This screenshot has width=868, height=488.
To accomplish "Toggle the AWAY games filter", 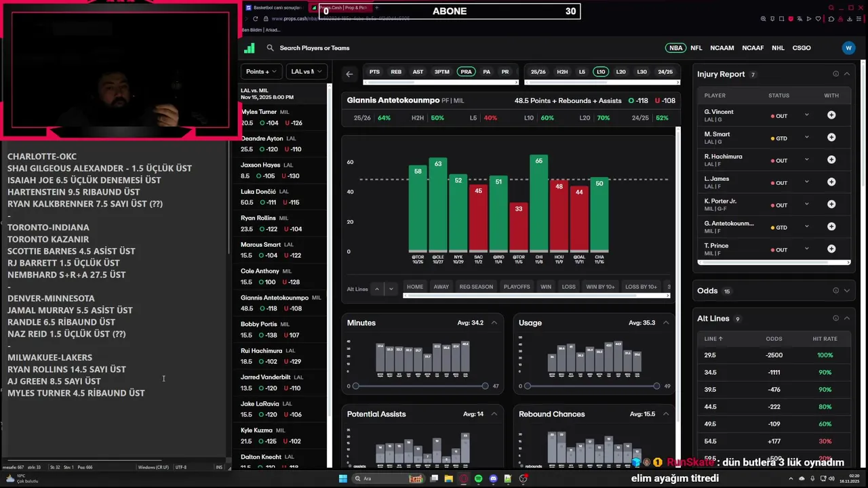I will 441,287.
